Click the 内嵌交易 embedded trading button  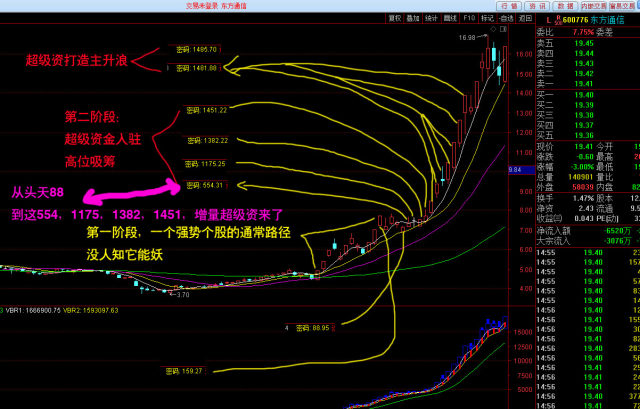pos(593,6)
